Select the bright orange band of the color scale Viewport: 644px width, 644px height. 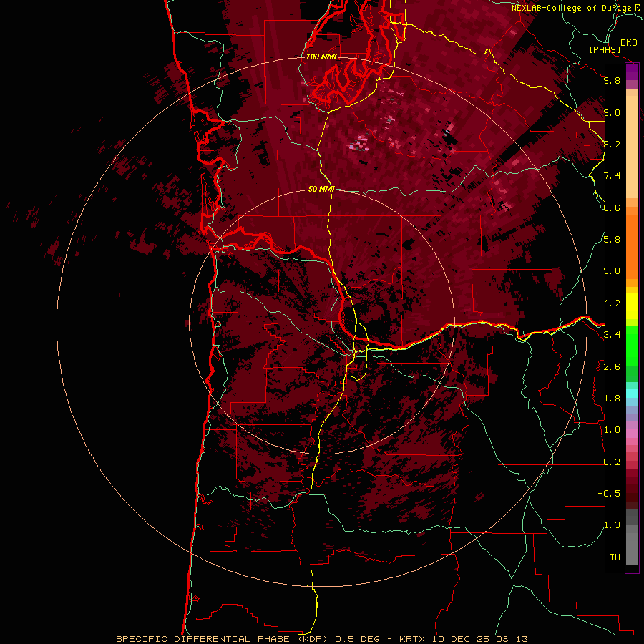click(x=632, y=248)
